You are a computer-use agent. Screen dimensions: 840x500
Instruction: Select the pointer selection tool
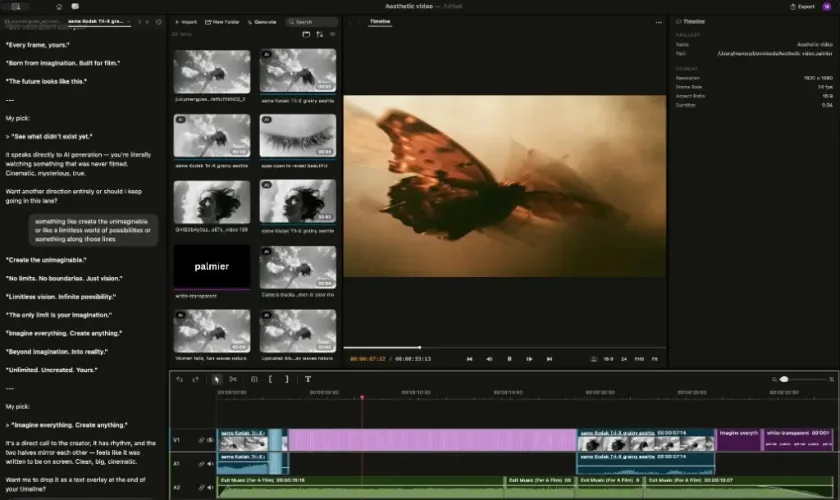[216, 379]
